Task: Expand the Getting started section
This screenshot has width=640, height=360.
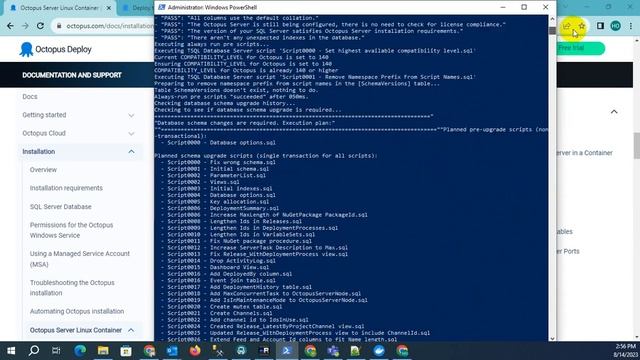Action: point(131,116)
